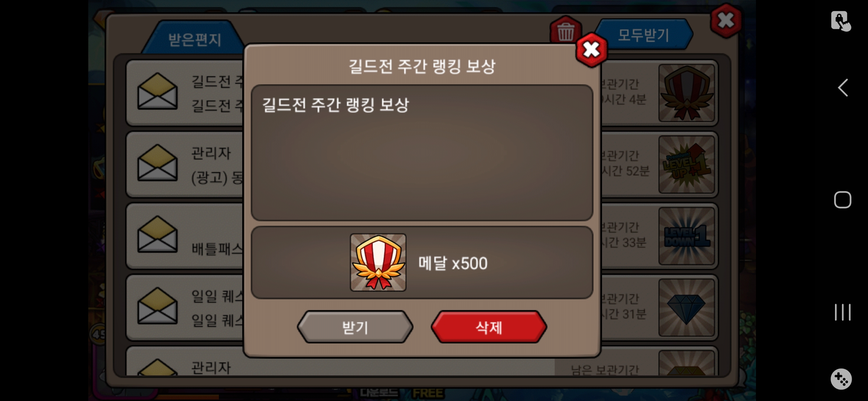Image resolution: width=868 pixels, height=401 pixels.
Task: Select the Level Down 1 reward thumbnail
Action: click(687, 236)
